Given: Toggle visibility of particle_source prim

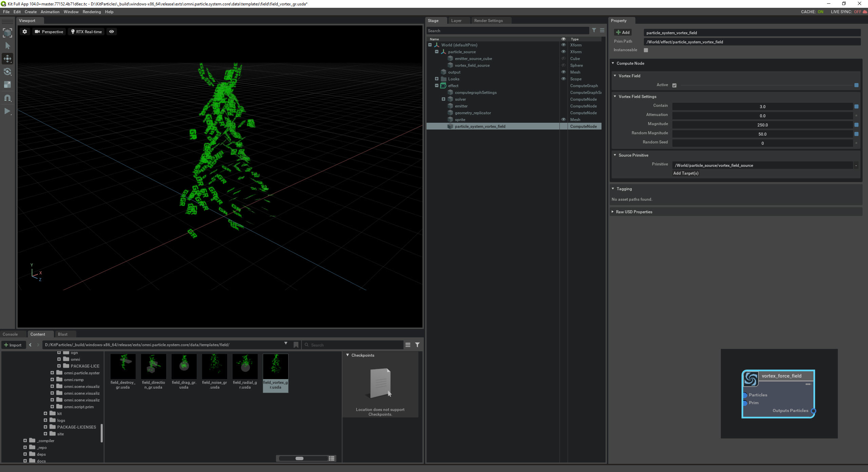Looking at the screenshot, I should click(563, 52).
